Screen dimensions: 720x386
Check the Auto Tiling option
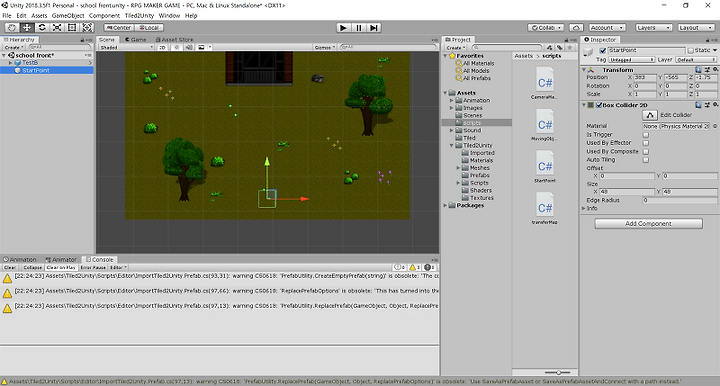click(646, 160)
